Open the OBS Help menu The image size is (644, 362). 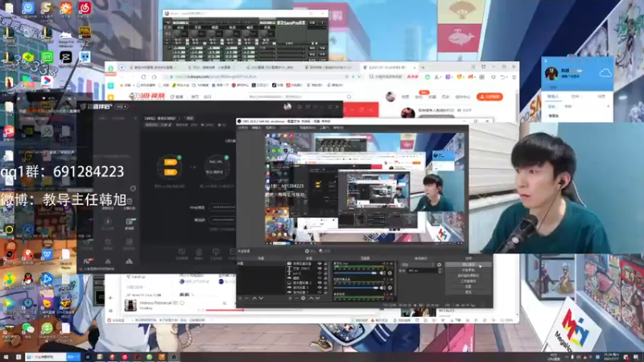click(x=338, y=128)
